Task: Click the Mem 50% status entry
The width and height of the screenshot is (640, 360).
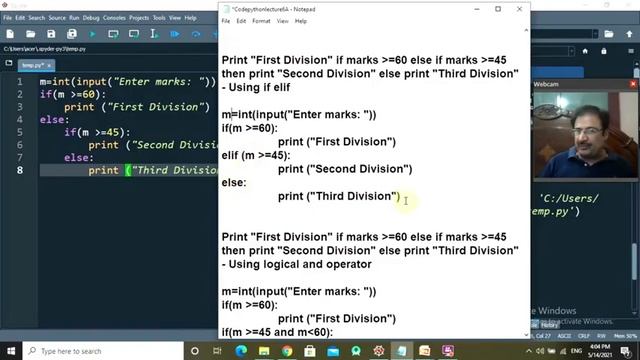Action: coord(625,336)
